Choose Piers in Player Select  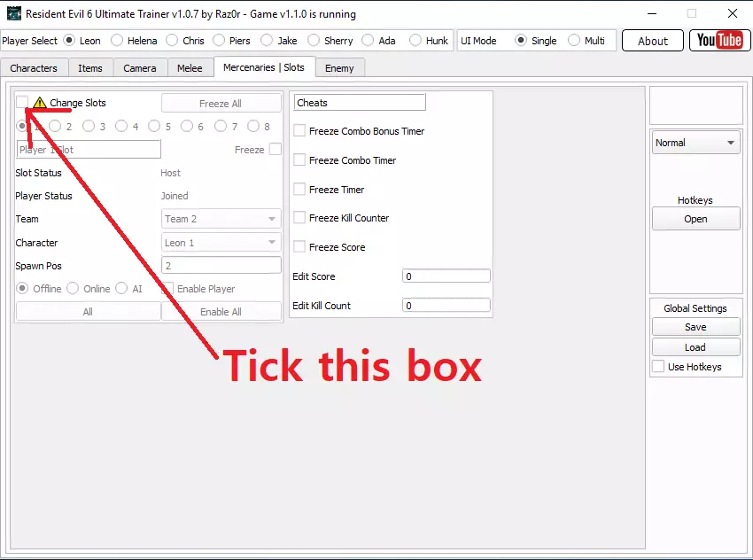point(219,41)
